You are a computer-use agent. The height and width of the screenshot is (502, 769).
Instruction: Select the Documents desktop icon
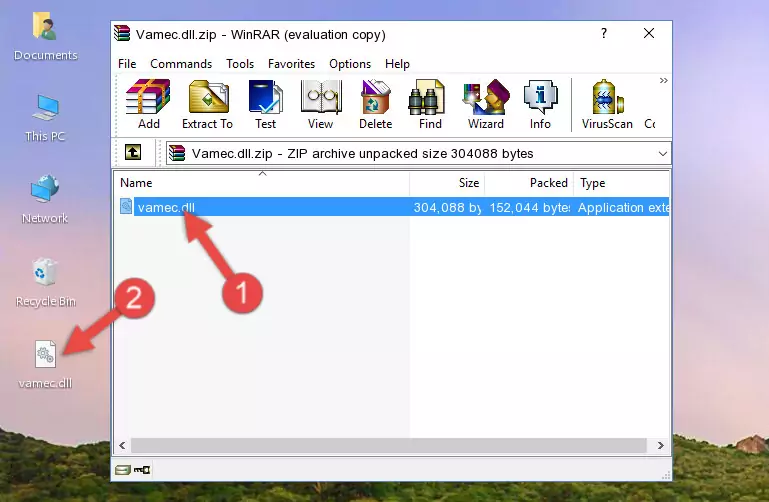click(x=45, y=37)
